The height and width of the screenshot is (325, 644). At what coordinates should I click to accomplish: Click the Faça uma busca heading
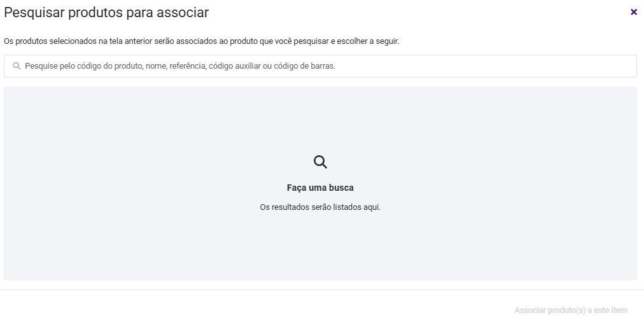click(320, 188)
